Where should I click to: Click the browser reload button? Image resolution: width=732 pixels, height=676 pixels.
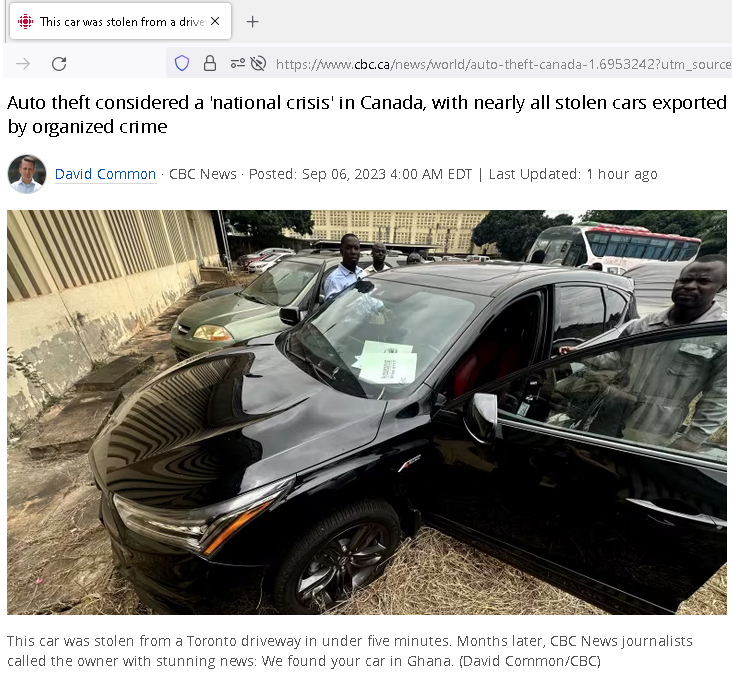click(59, 63)
